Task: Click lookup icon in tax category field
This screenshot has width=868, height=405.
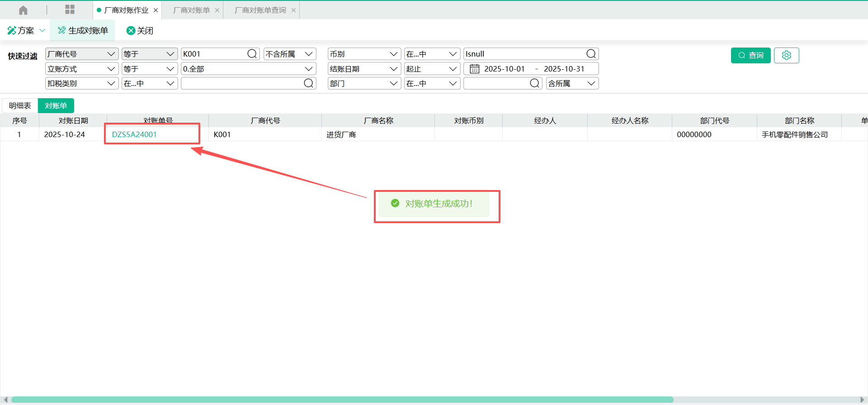Action: (308, 83)
